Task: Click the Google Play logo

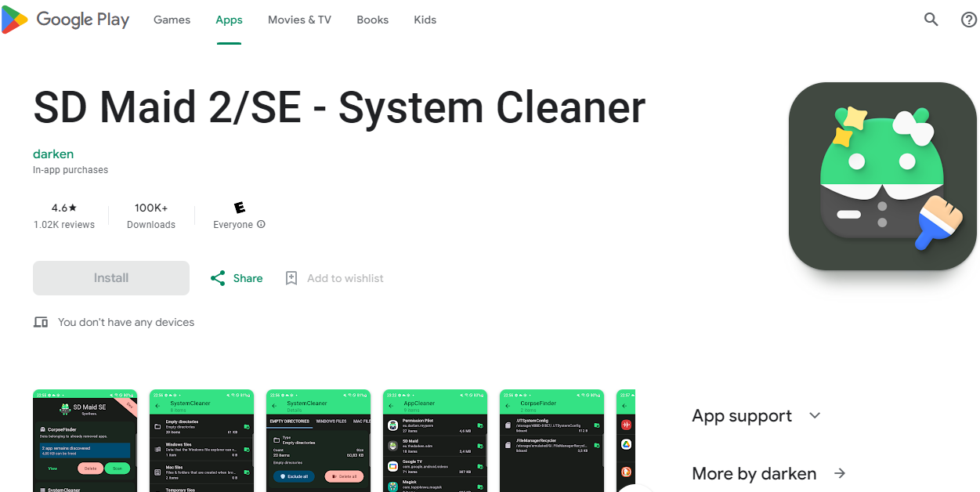Action: (66, 20)
